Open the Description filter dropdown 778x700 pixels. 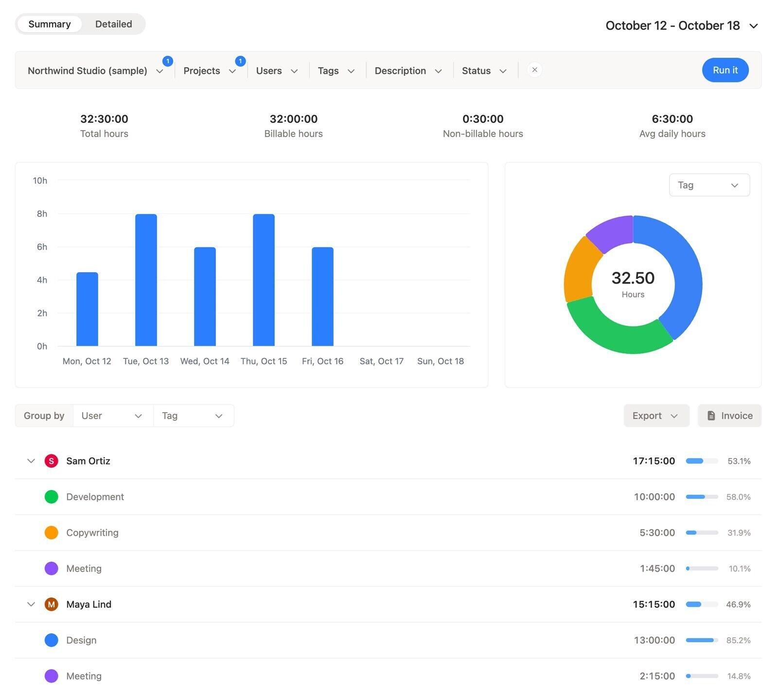click(x=408, y=71)
